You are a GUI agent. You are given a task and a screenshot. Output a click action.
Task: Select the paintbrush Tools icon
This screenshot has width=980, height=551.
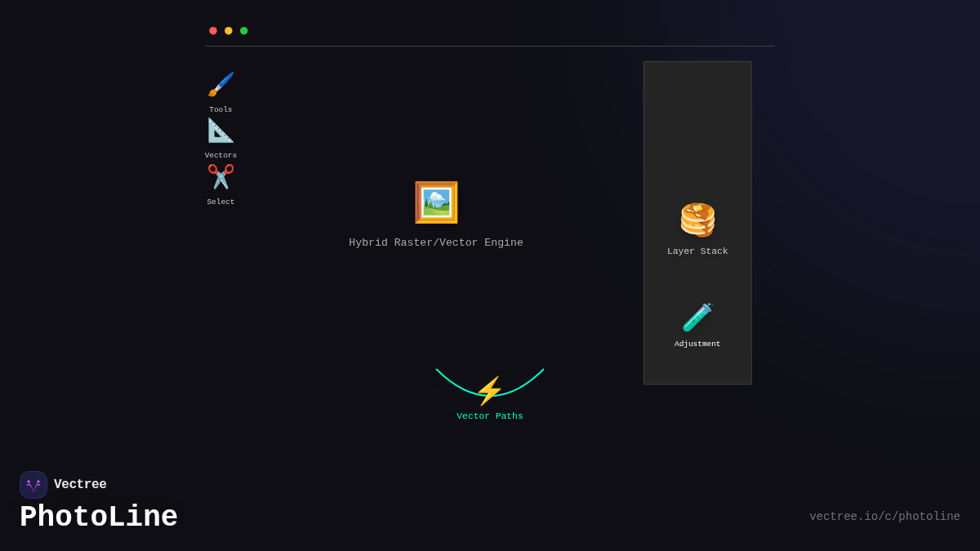[220, 84]
